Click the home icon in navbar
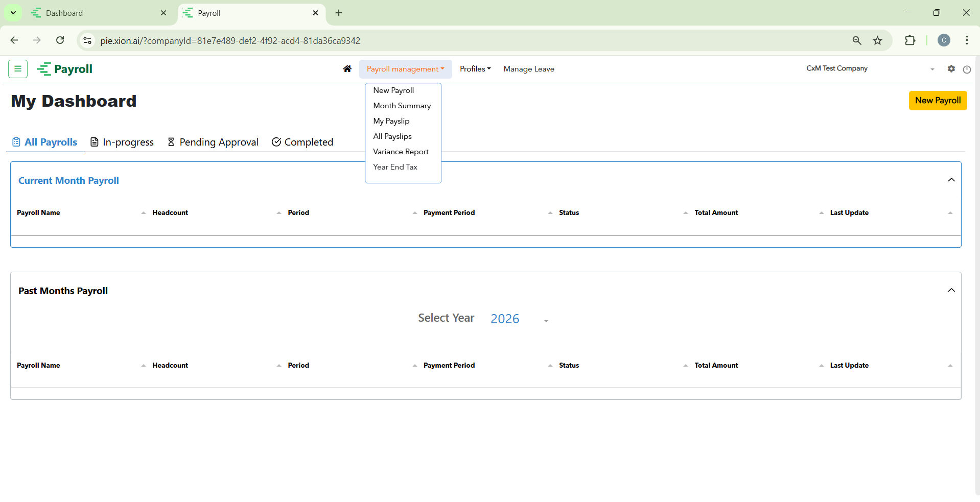This screenshot has width=980, height=502. (347, 69)
